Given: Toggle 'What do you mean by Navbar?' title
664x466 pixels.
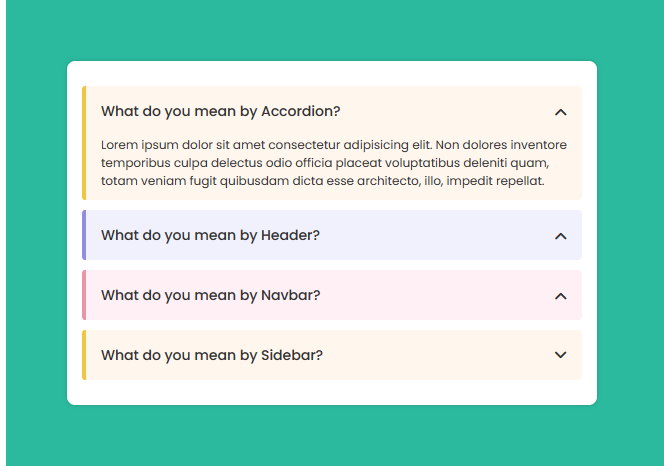Looking at the screenshot, I should point(210,295).
